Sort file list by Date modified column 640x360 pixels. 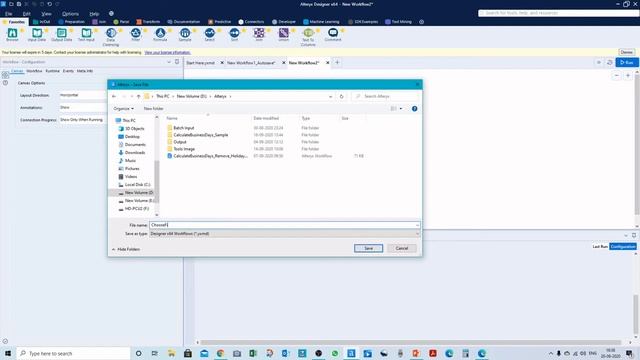click(x=266, y=118)
